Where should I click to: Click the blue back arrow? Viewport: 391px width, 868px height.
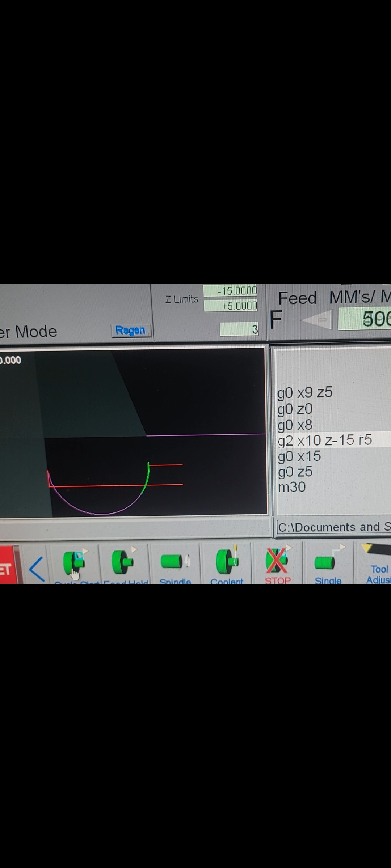(x=37, y=569)
